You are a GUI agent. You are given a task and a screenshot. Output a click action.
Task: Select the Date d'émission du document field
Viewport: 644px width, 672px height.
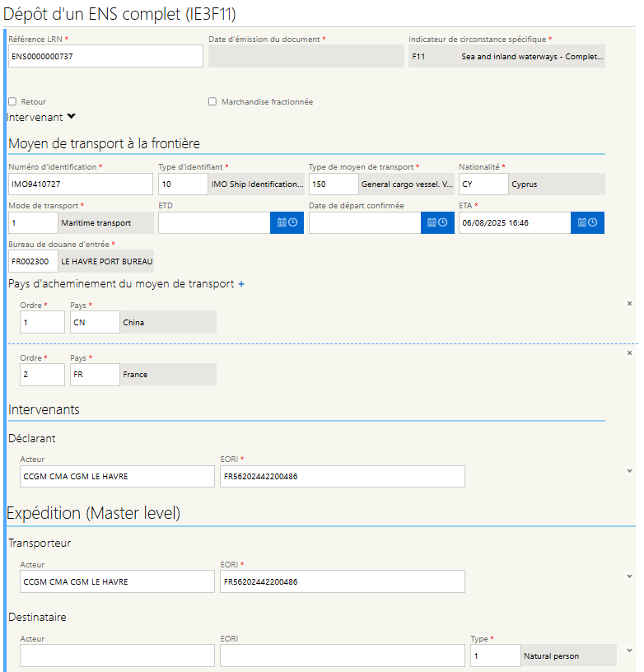point(306,56)
